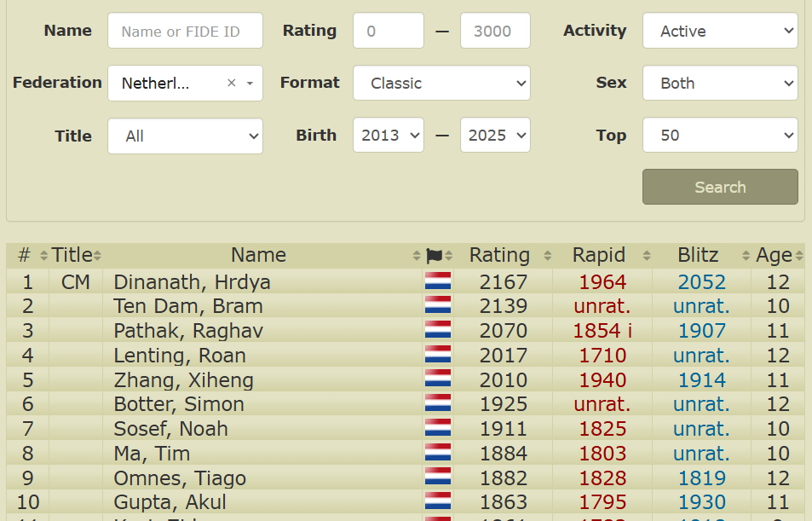Sort by Name column header

click(259, 256)
